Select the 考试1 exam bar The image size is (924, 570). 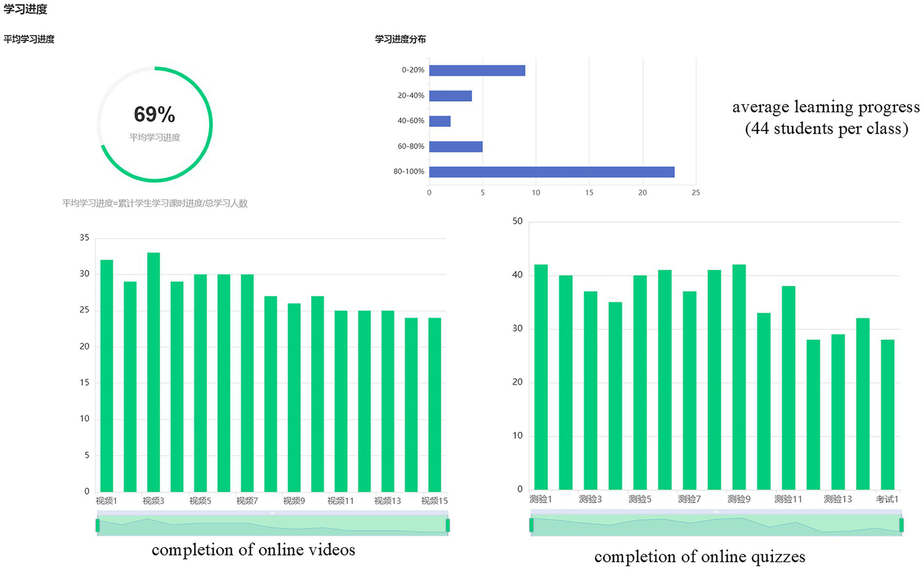tap(887, 414)
